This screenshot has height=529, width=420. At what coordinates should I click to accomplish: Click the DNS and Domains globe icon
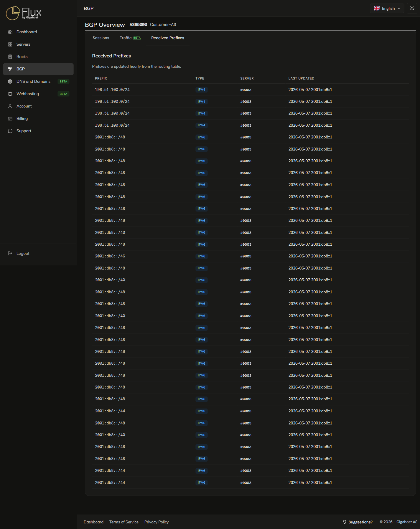point(10,81)
